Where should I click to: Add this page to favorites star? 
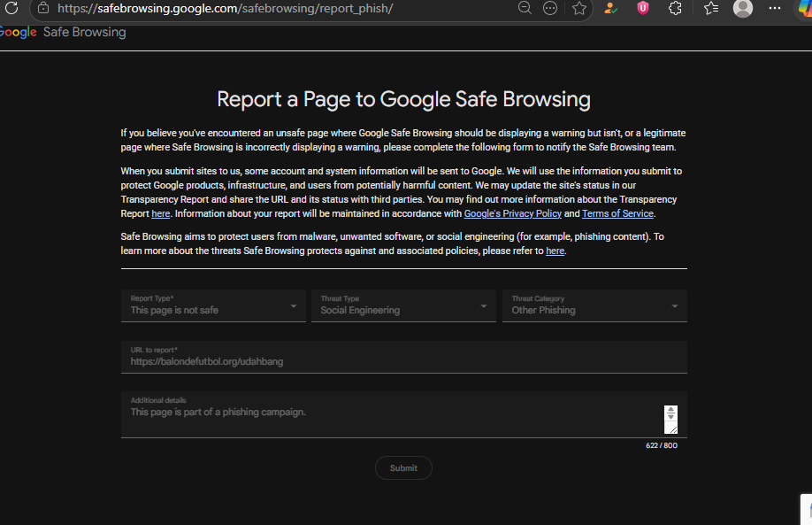click(579, 8)
